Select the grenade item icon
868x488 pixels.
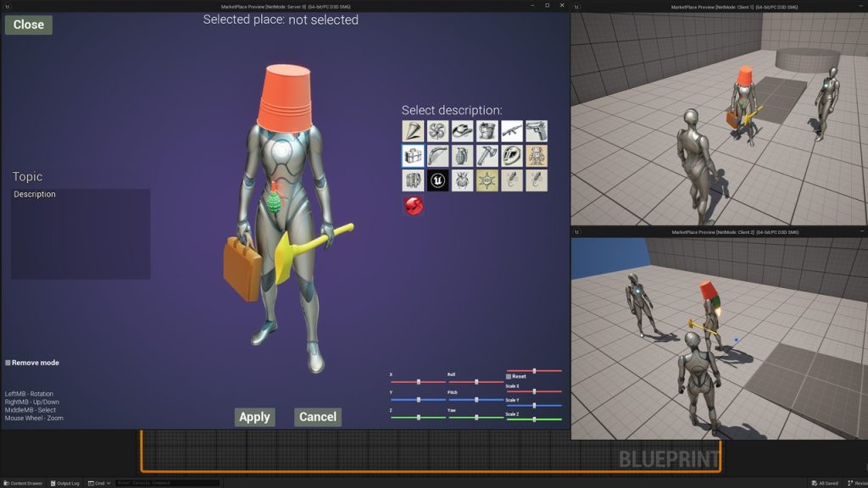(x=462, y=155)
